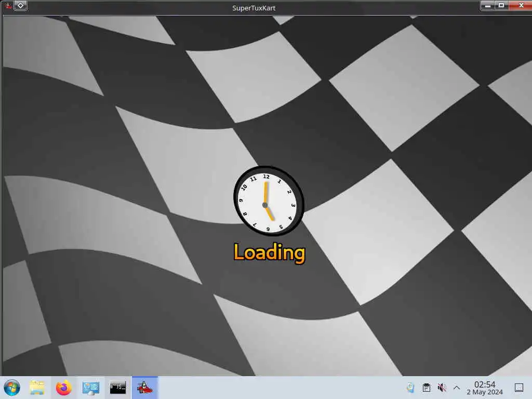Click the Loading text

click(270, 253)
